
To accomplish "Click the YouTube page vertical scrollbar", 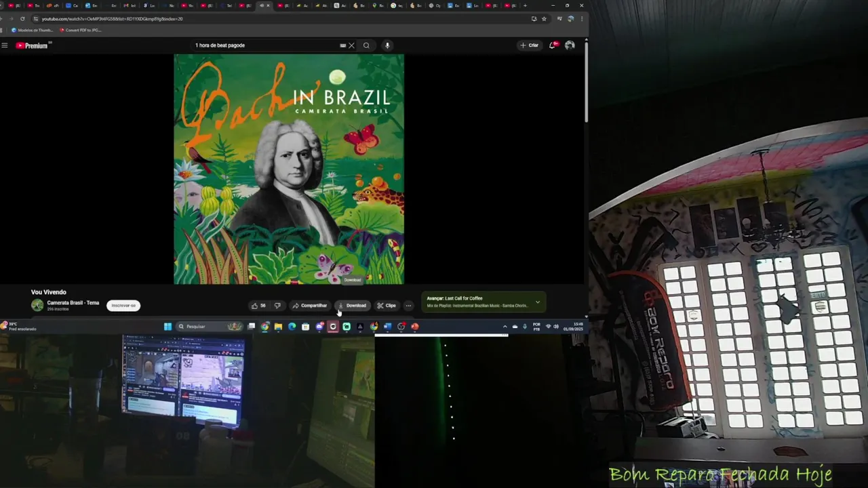I will click(x=587, y=81).
